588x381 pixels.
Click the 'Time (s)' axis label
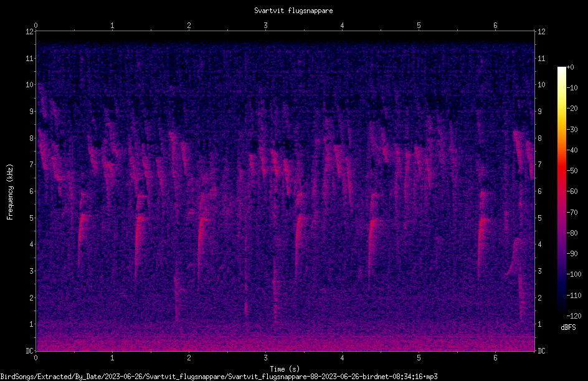click(285, 369)
